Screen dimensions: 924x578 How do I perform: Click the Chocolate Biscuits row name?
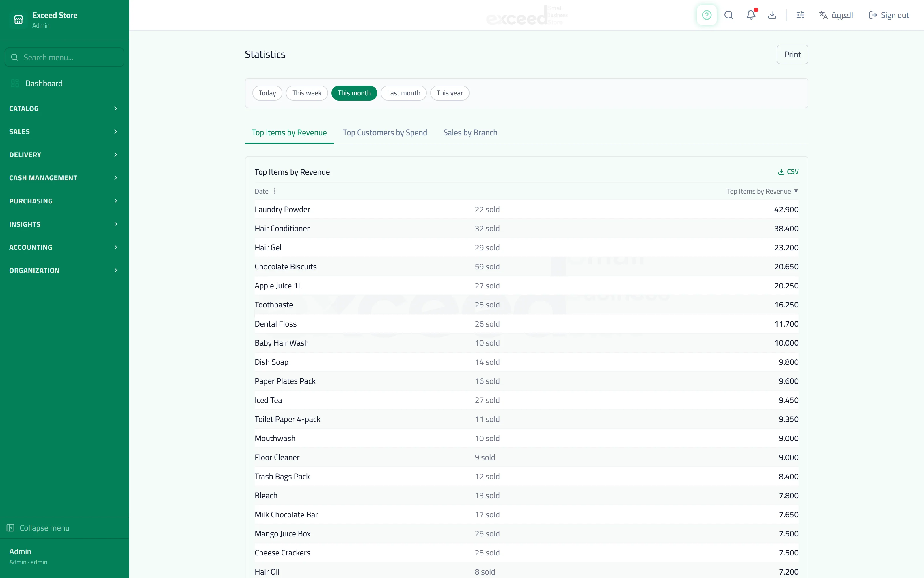coord(286,267)
